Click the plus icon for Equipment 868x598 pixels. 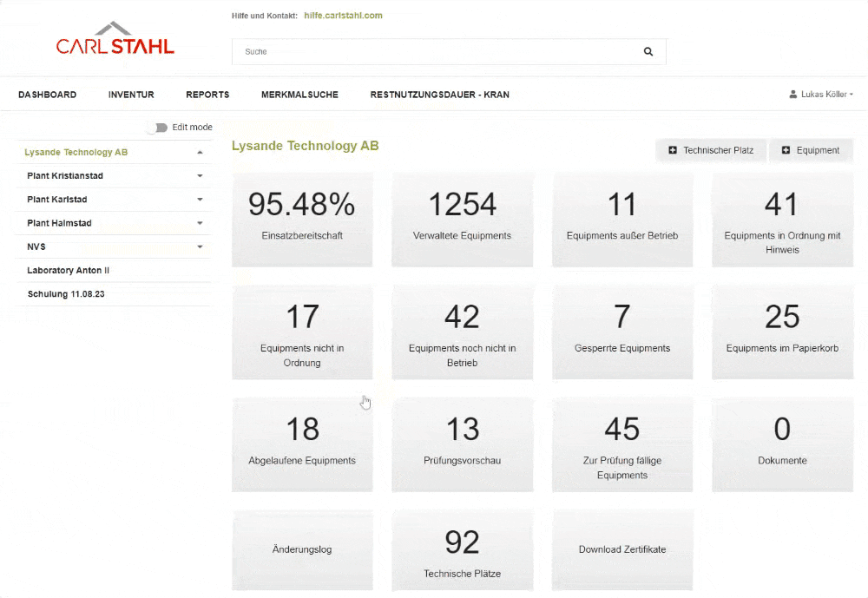[x=786, y=150]
